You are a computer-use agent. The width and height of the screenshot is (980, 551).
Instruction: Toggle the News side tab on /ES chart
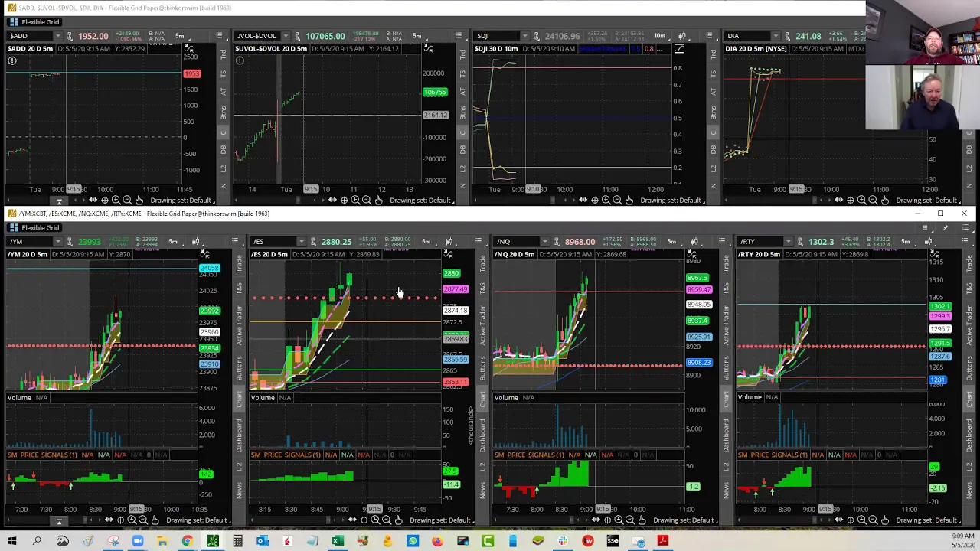click(x=482, y=489)
